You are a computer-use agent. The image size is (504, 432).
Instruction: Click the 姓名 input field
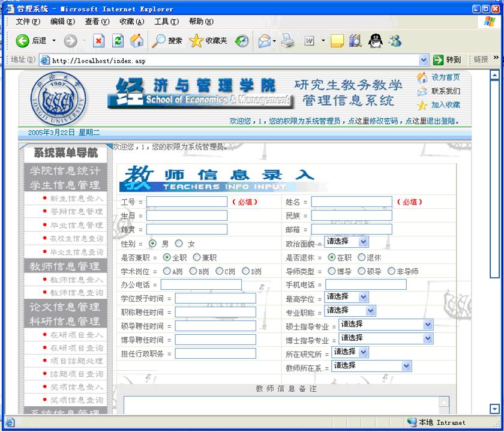click(352, 202)
